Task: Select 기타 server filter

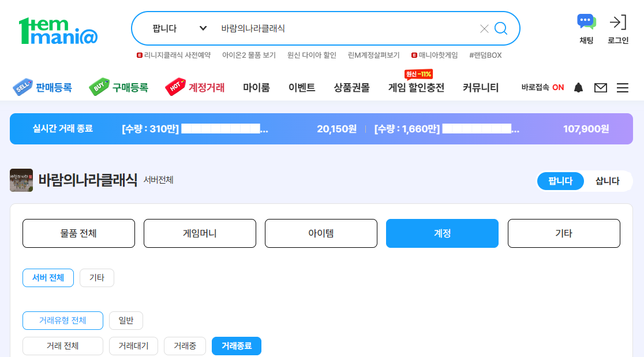Action: click(x=97, y=278)
